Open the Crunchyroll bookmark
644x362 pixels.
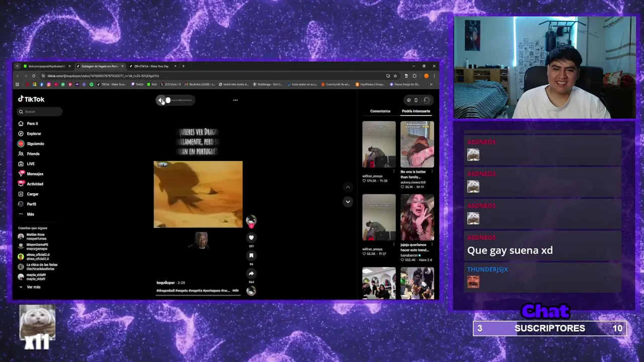coord(336,84)
